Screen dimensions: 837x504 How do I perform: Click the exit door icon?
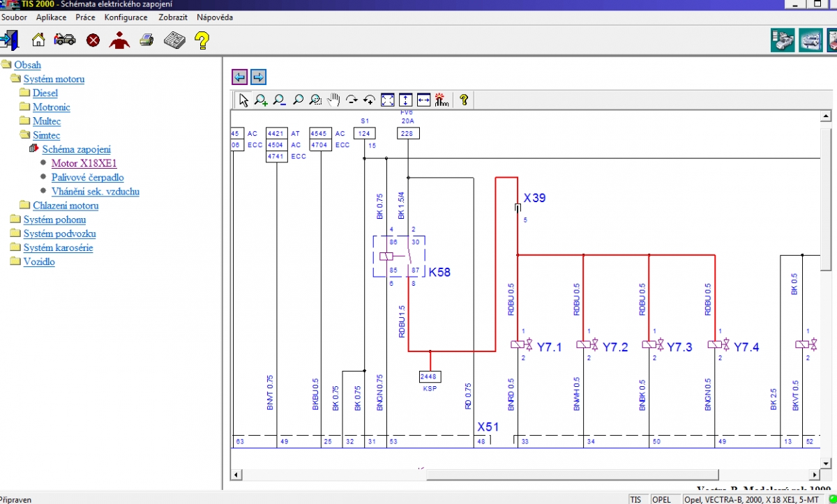[x=10, y=40]
